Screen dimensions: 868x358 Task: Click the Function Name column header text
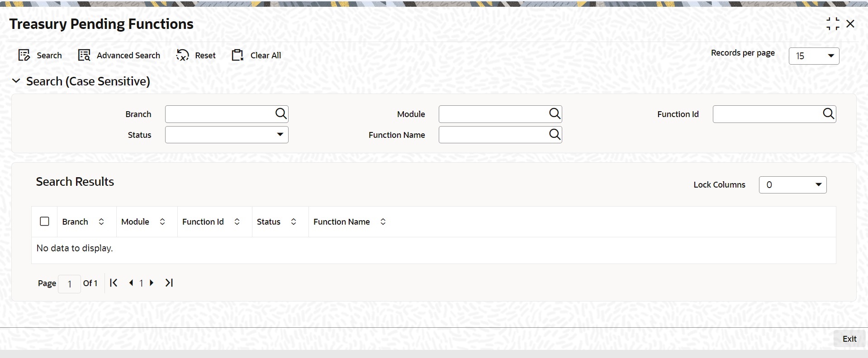coord(342,221)
